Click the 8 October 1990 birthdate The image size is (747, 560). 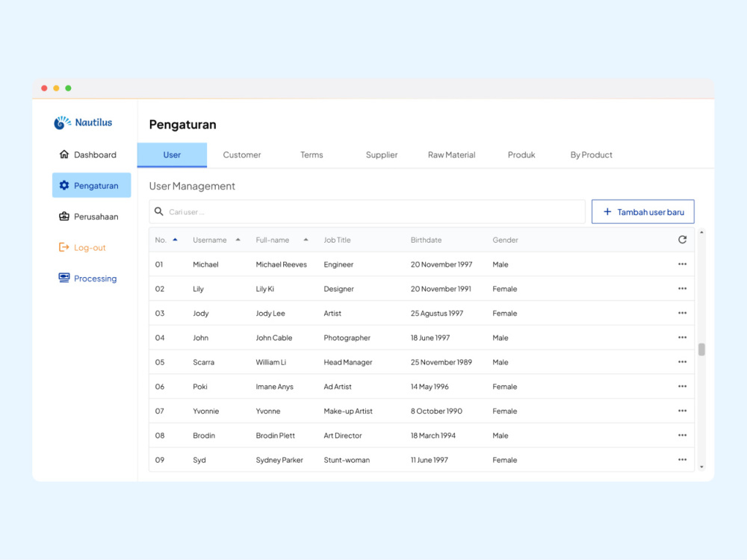(x=436, y=411)
